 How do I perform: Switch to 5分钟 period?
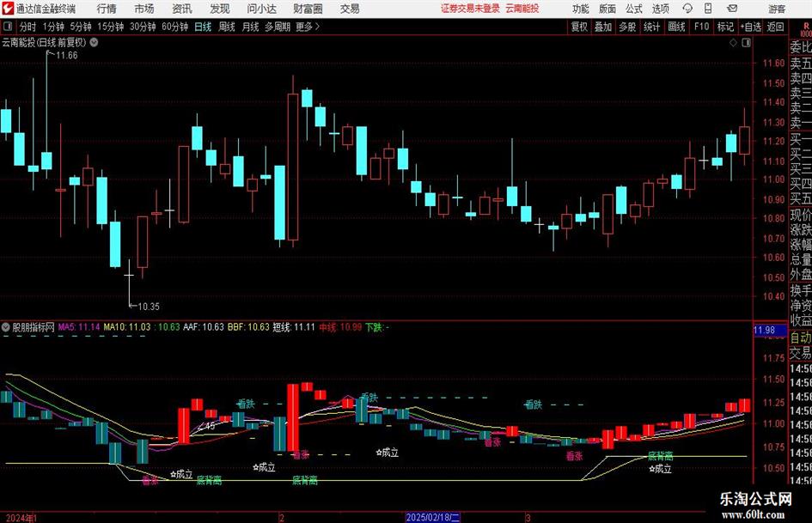point(81,27)
